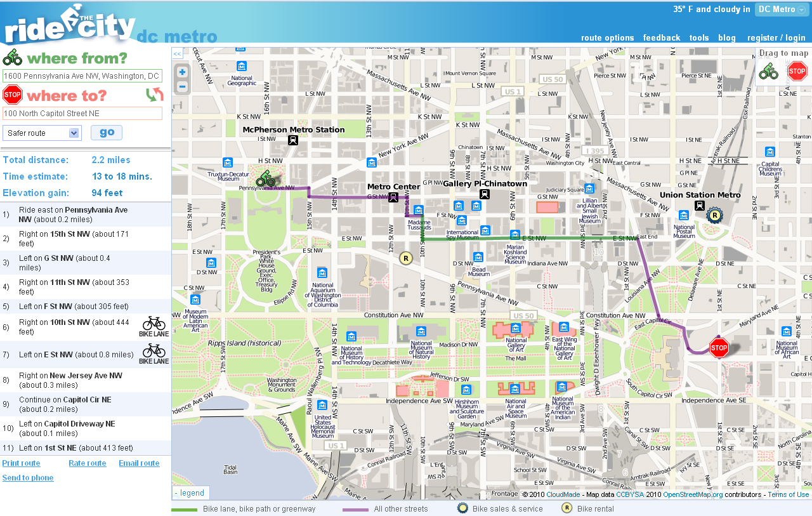Swap route direction using the curved arrows icon
The height and width of the screenshot is (516, 812).
[x=154, y=93]
